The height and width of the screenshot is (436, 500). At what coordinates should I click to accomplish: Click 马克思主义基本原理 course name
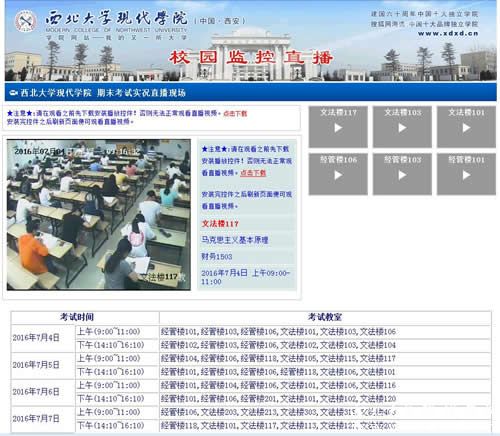(x=235, y=240)
